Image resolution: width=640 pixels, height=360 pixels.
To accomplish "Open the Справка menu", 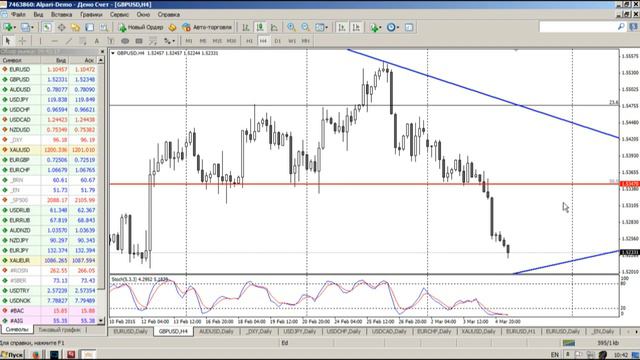I will click(169, 14).
